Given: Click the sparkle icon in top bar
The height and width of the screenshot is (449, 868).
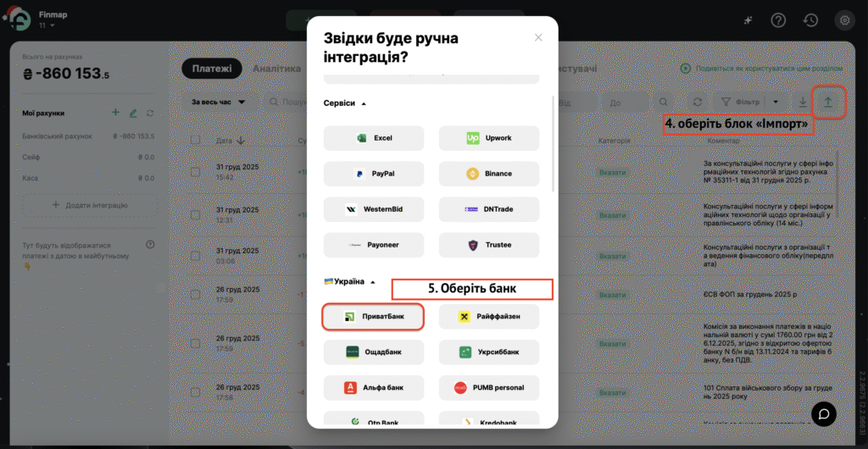Looking at the screenshot, I should pos(747,20).
